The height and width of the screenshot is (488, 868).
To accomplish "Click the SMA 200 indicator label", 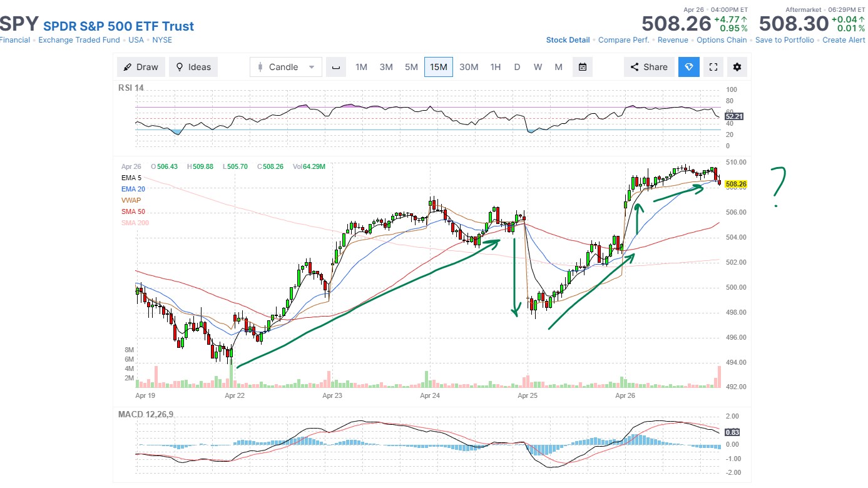I will click(x=135, y=223).
